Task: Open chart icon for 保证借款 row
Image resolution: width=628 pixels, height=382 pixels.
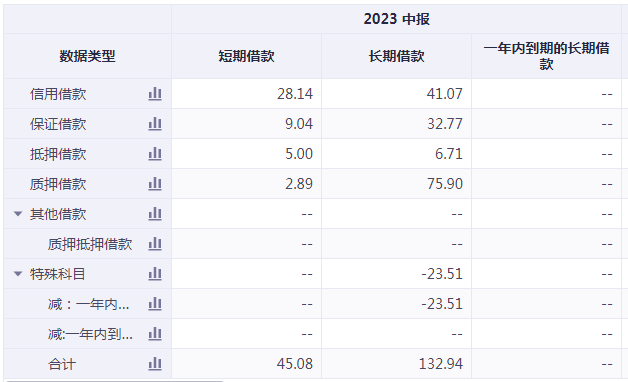Action: (x=155, y=124)
